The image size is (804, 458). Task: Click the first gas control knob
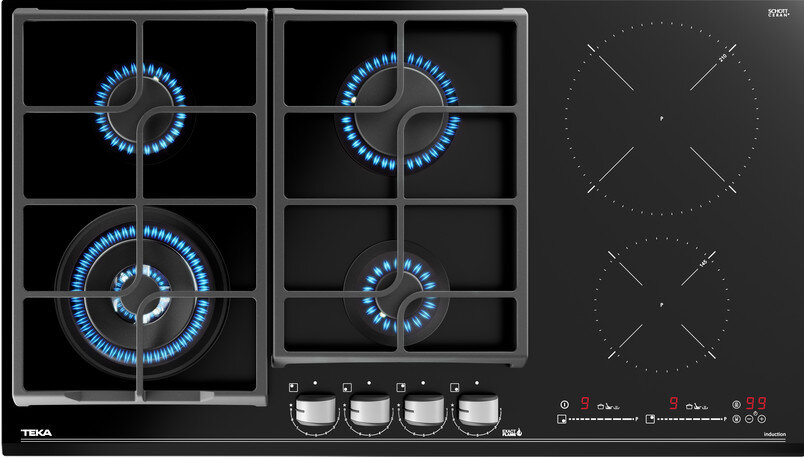[315, 410]
